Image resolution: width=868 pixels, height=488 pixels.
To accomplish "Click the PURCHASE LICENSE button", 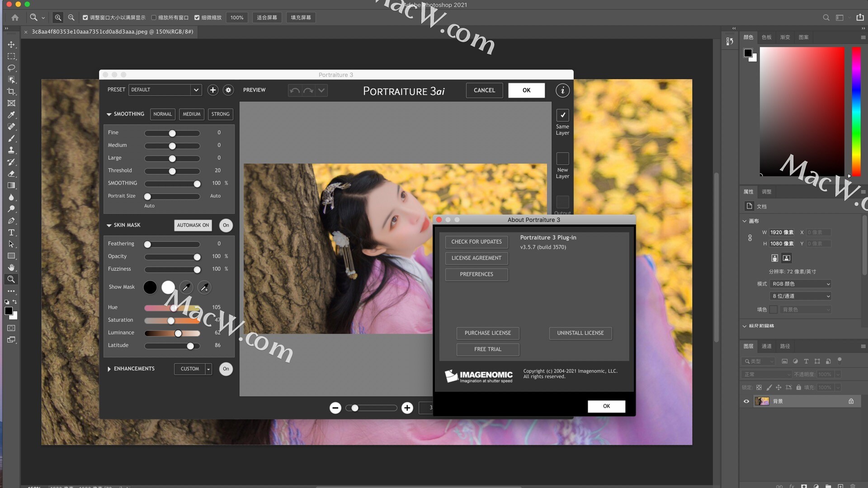I will [x=488, y=333].
